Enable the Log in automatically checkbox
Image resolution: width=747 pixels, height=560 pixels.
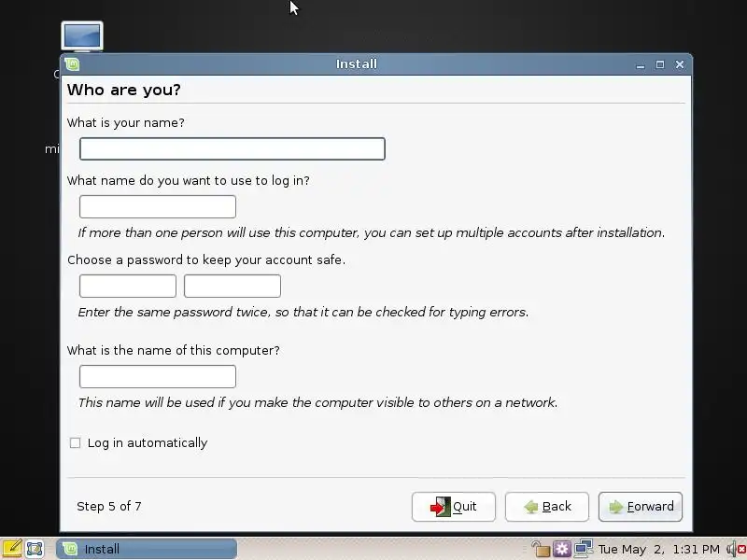75,442
